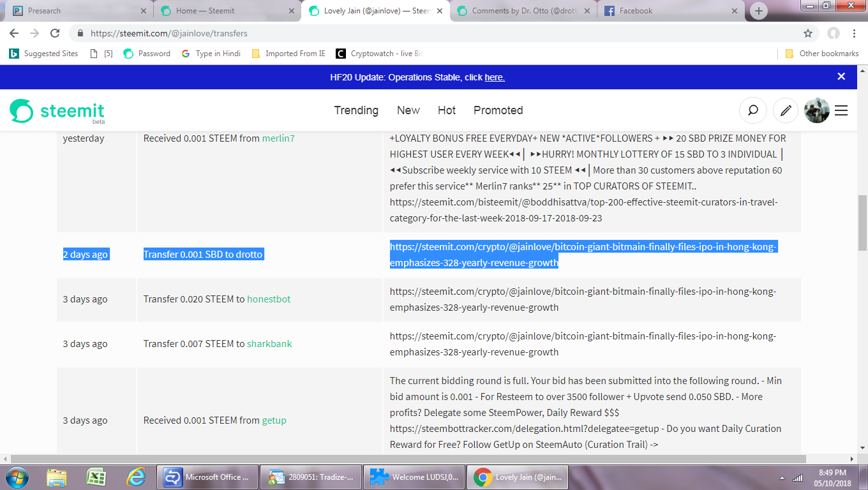Open a new browser tab
The image size is (868, 490).
[x=758, y=11]
